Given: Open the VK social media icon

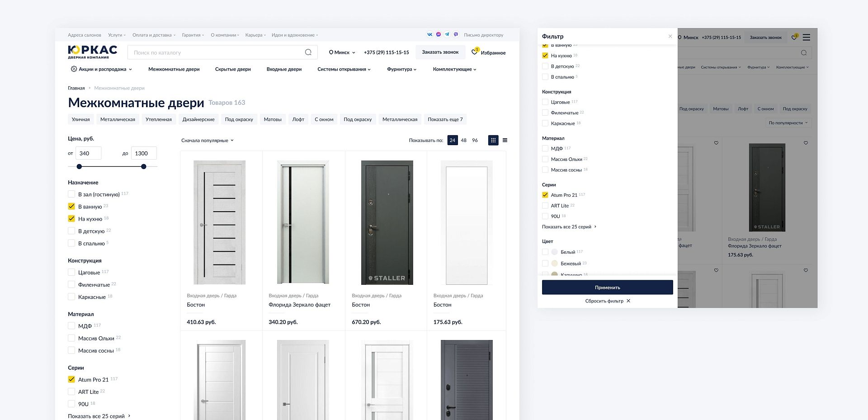Looking at the screenshot, I should (429, 34).
